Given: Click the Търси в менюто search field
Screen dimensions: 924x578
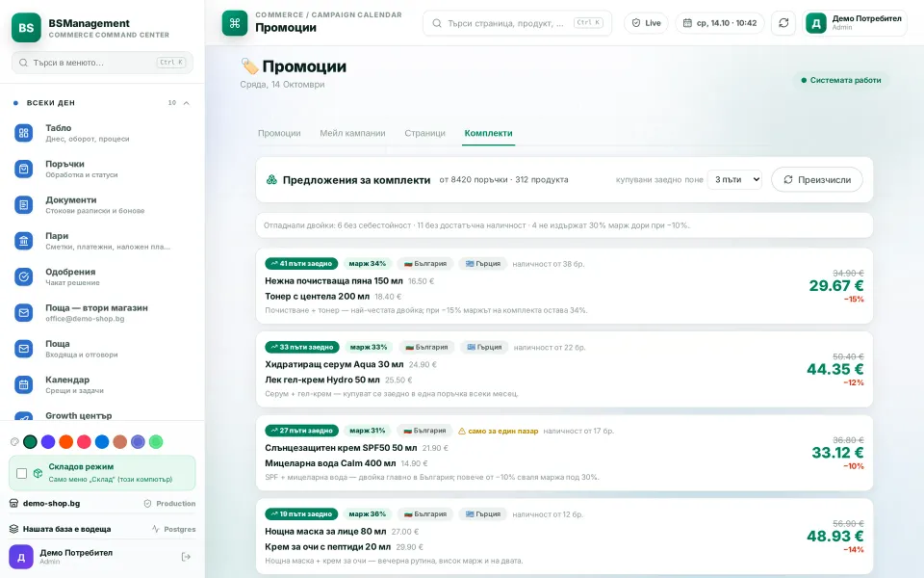Looking at the screenshot, I should (x=103, y=63).
